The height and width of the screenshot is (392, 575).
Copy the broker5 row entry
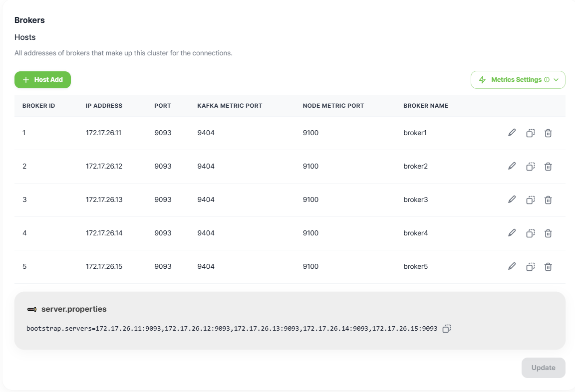click(x=530, y=266)
